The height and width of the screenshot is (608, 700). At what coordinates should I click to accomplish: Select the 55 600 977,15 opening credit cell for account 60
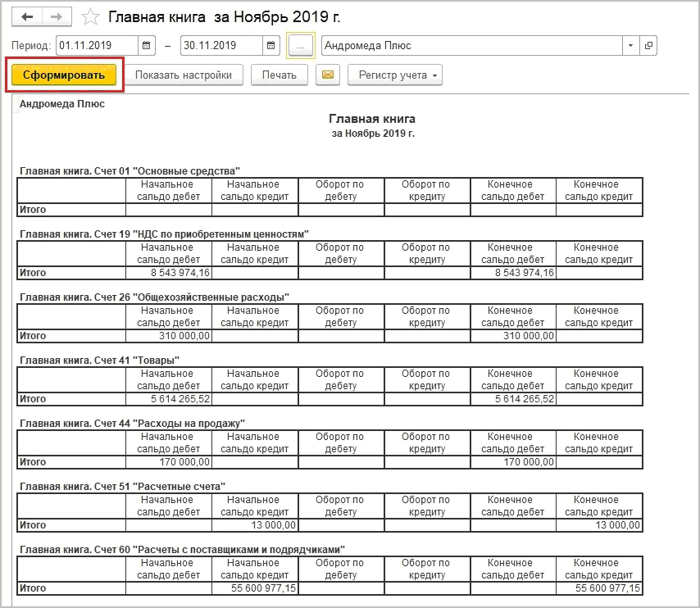pos(255,588)
